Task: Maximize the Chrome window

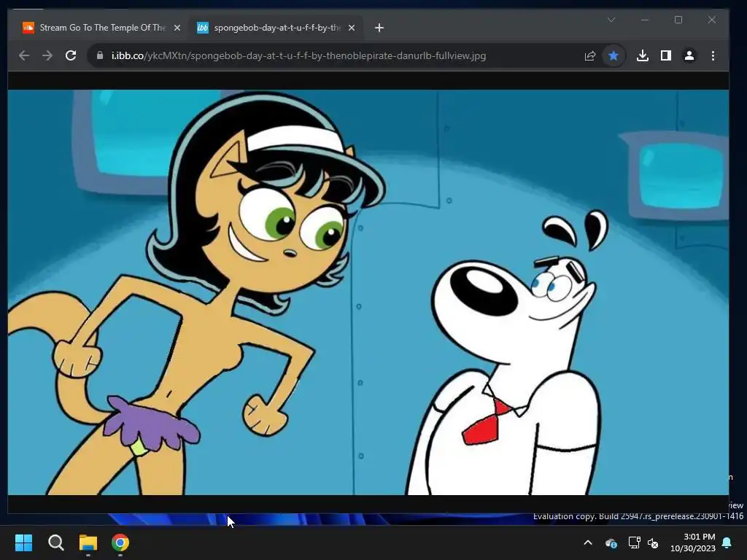Action: pos(678,20)
